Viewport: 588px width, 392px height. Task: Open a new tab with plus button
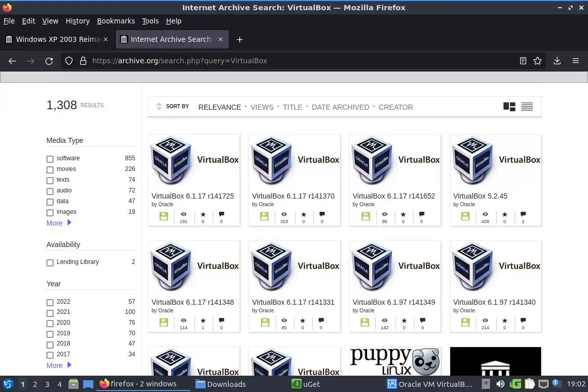(239, 39)
